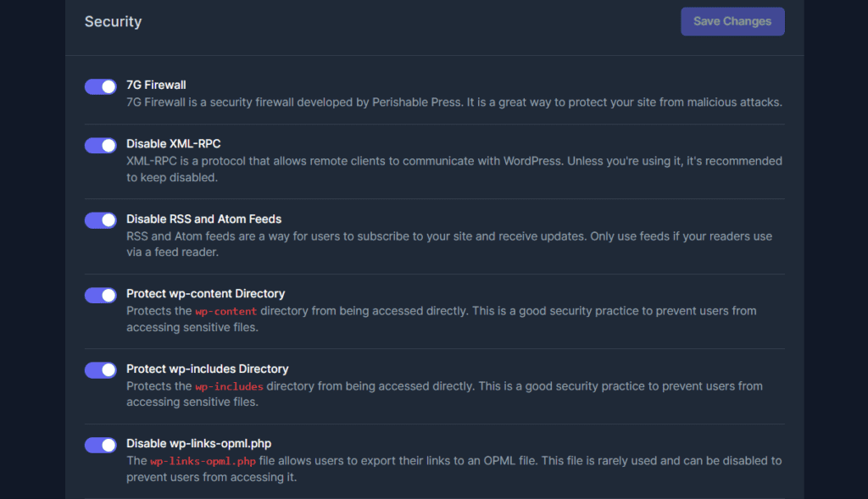Click the XML-RPC protocol description paragraph
868x499 pixels.
click(x=453, y=169)
